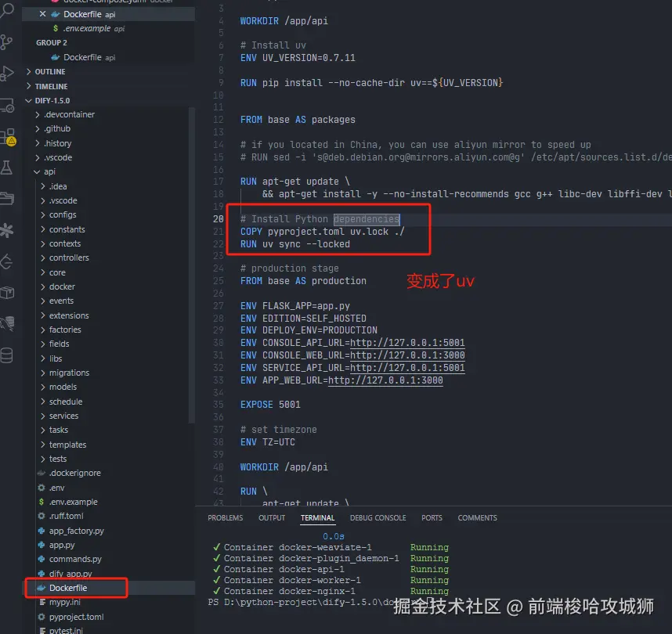This screenshot has height=634, width=672.
Task: Click file icon beside mypy.ini
Action: 42,602
